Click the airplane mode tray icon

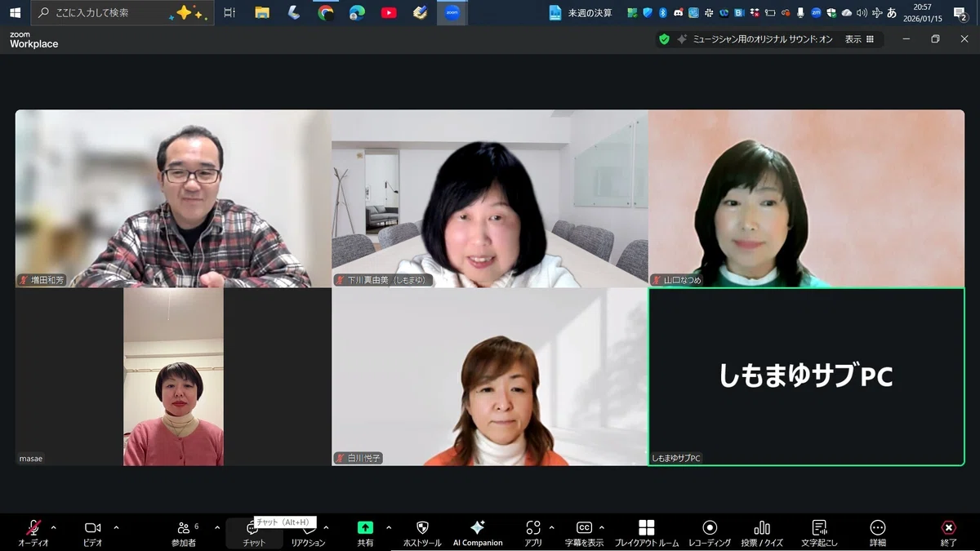click(x=877, y=13)
